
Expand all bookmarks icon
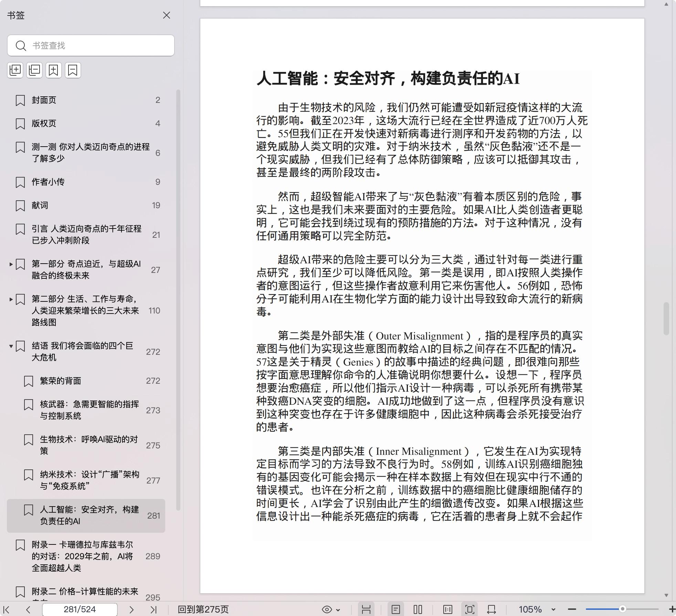point(15,70)
